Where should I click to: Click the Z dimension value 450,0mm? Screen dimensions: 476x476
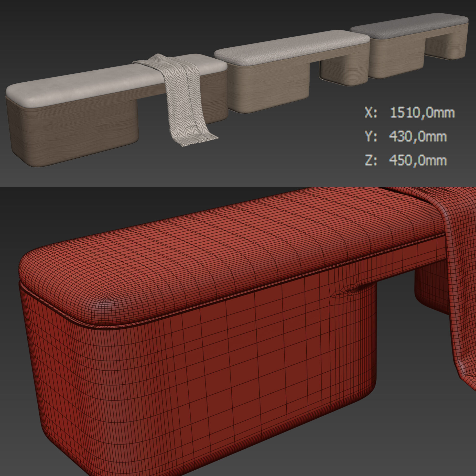click(x=418, y=160)
